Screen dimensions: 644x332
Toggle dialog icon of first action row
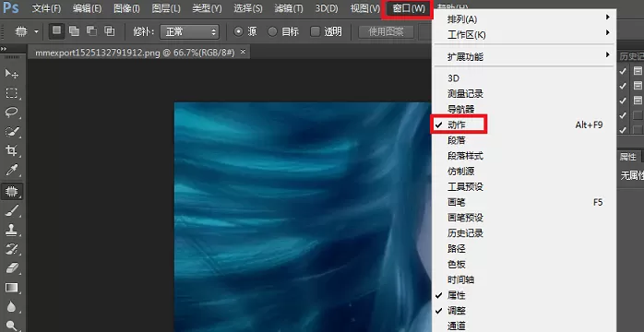click(638, 71)
